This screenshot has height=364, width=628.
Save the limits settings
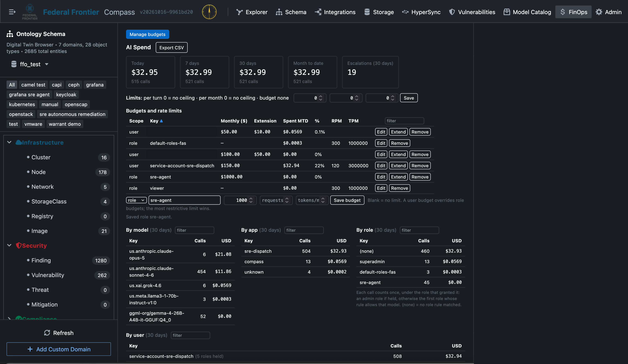pos(409,98)
